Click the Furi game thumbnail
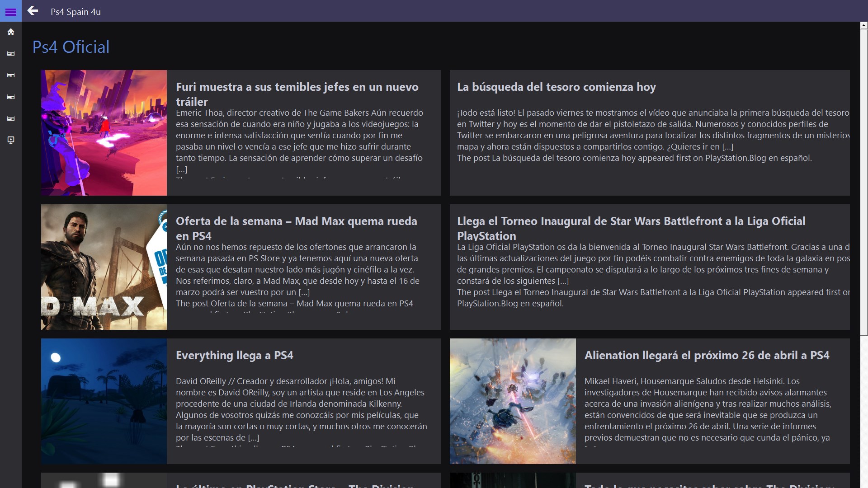Screen dimensions: 868x488 (x=104, y=133)
